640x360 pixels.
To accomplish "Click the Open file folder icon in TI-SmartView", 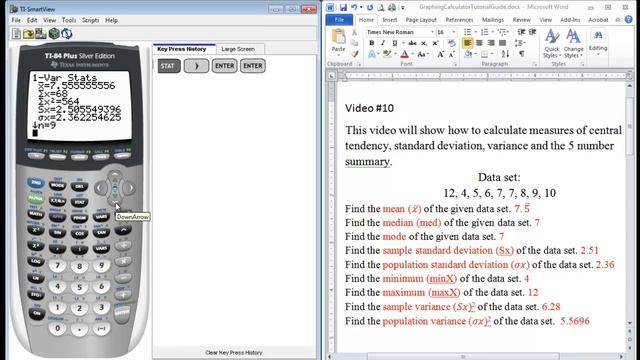I will tap(28, 33).
